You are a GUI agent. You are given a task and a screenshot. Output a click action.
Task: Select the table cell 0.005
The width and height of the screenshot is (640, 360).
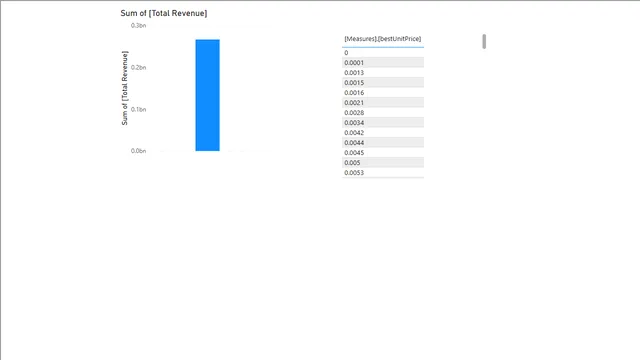(383, 162)
